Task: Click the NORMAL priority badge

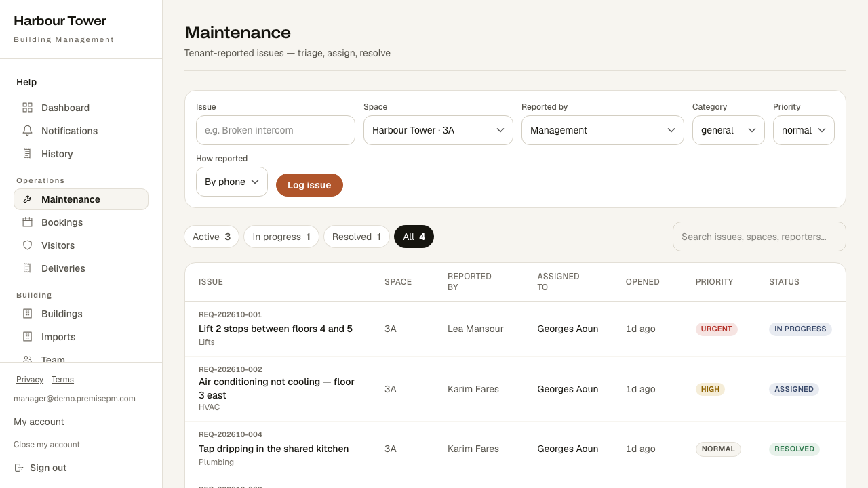Action: coord(718,449)
